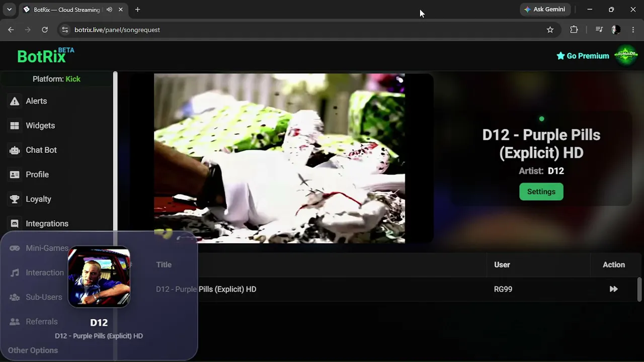
Task: Click the song queue table scrollbar
Action: [640, 289]
